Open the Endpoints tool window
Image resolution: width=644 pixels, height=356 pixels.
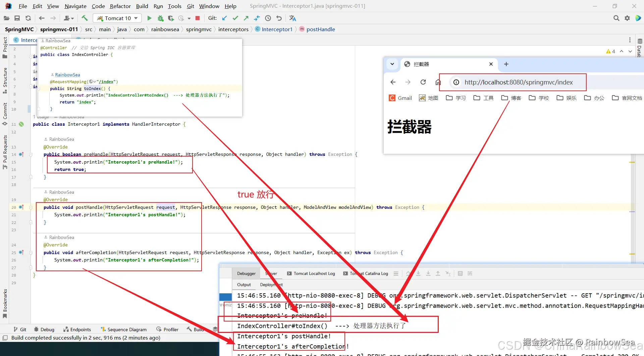point(77,330)
